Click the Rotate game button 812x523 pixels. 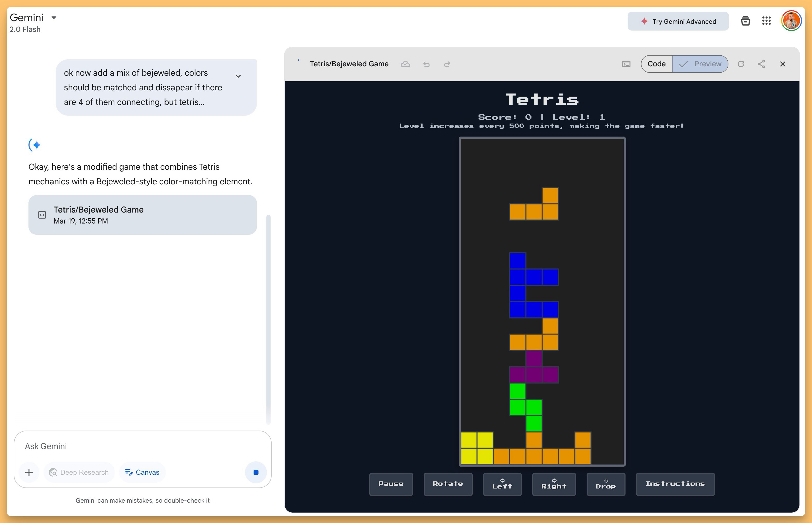pos(448,484)
